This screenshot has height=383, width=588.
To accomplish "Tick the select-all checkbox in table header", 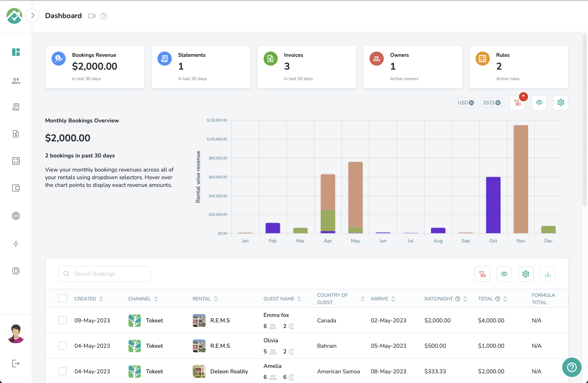I will coord(62,298).
